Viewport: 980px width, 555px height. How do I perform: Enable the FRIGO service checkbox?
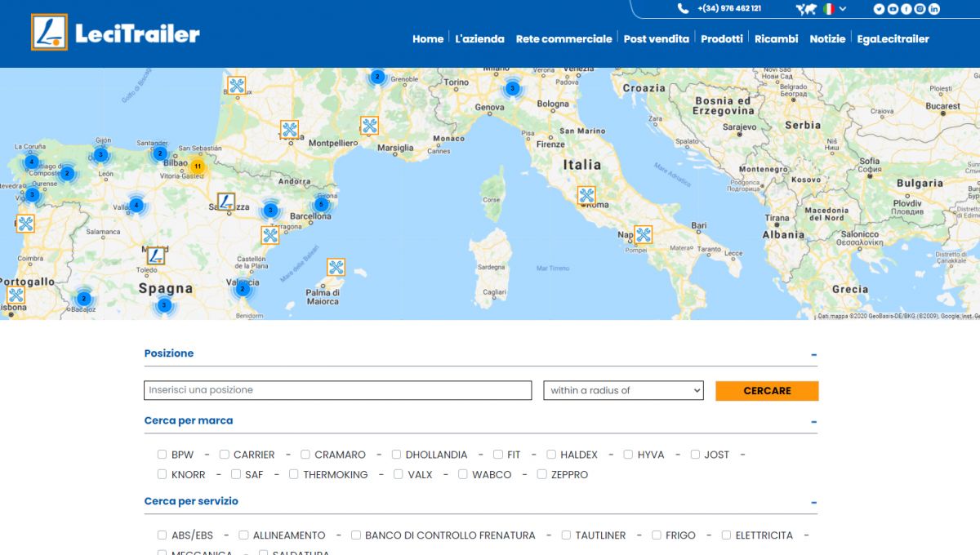click(x=657, y=535)
